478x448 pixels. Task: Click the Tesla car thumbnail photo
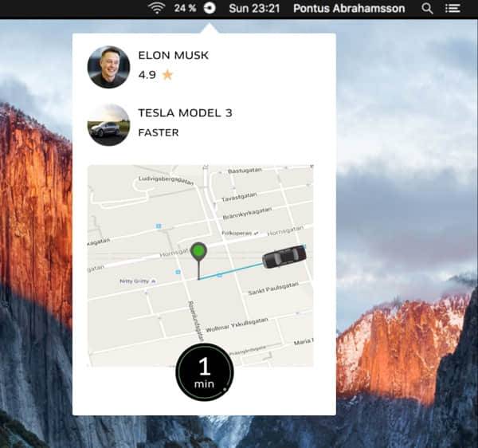(108, 124)
